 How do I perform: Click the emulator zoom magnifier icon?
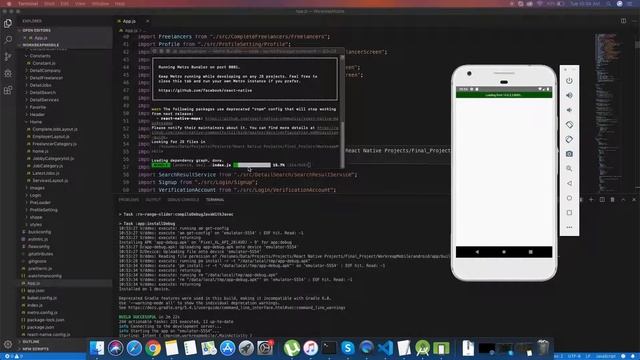(x=569, y=169)
